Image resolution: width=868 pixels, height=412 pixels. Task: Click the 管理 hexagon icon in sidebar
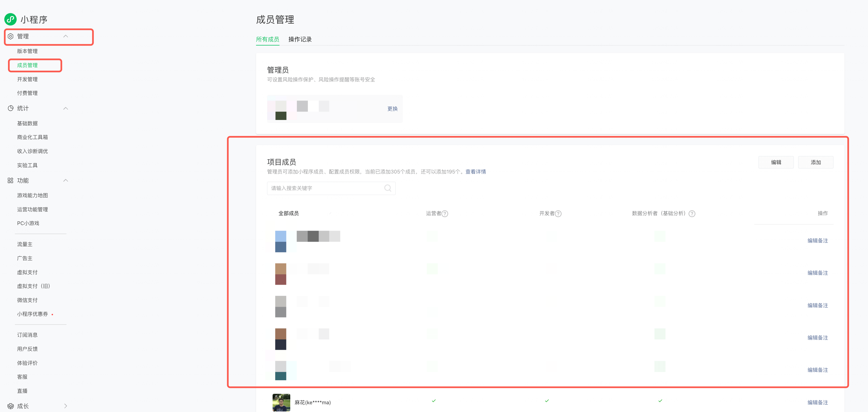tap(10, 36)
